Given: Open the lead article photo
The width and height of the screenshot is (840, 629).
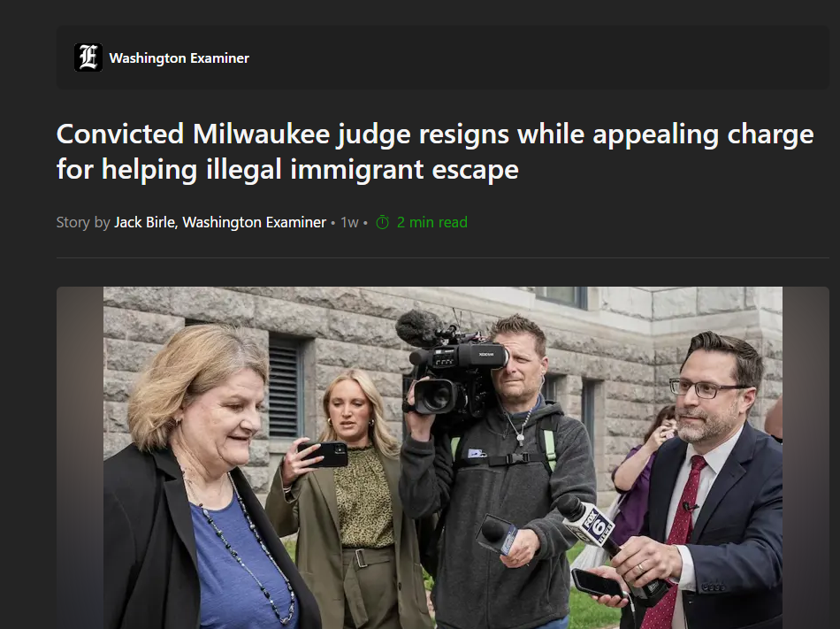Looking at the screenshot, I should 442,457.
